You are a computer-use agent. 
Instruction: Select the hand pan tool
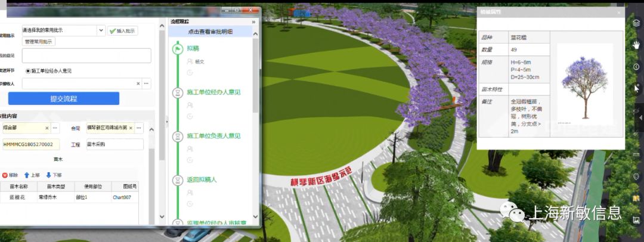pyautogui.click(x=636, y=45)
